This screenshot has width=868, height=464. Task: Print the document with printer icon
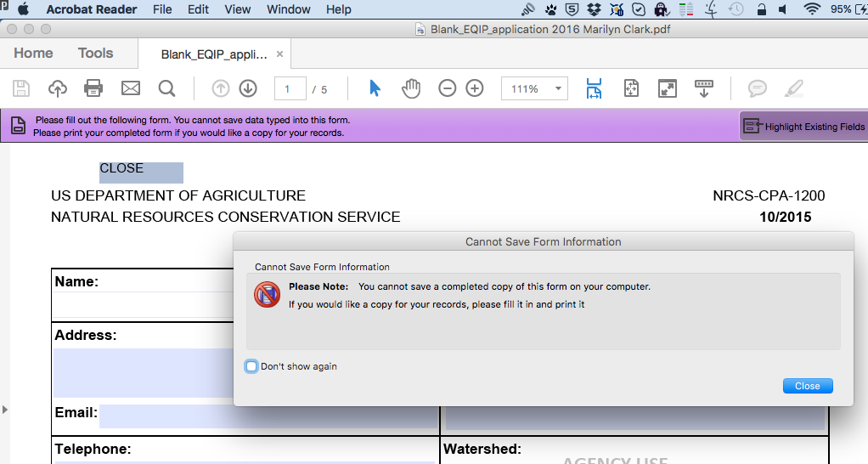point(93,88)
